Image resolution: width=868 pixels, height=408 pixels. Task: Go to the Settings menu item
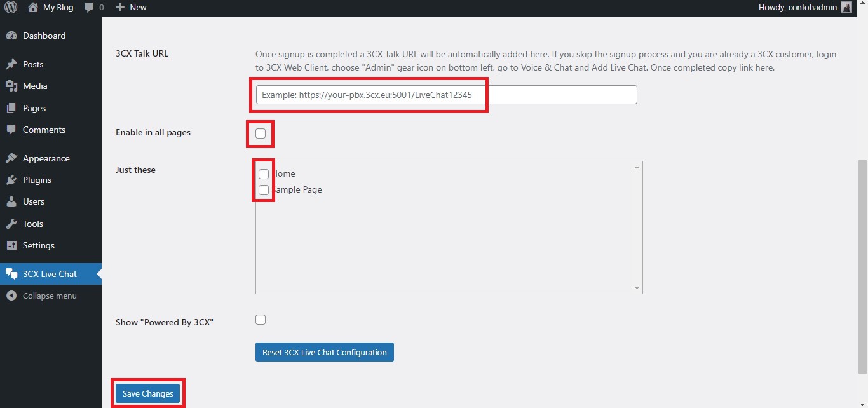(x=38, y=245)
